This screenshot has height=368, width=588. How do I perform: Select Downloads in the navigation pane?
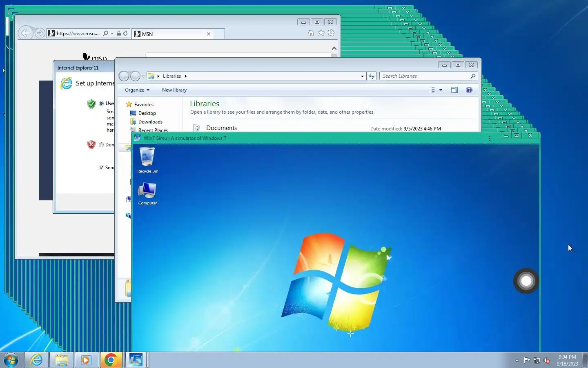[x=146, y=122]
